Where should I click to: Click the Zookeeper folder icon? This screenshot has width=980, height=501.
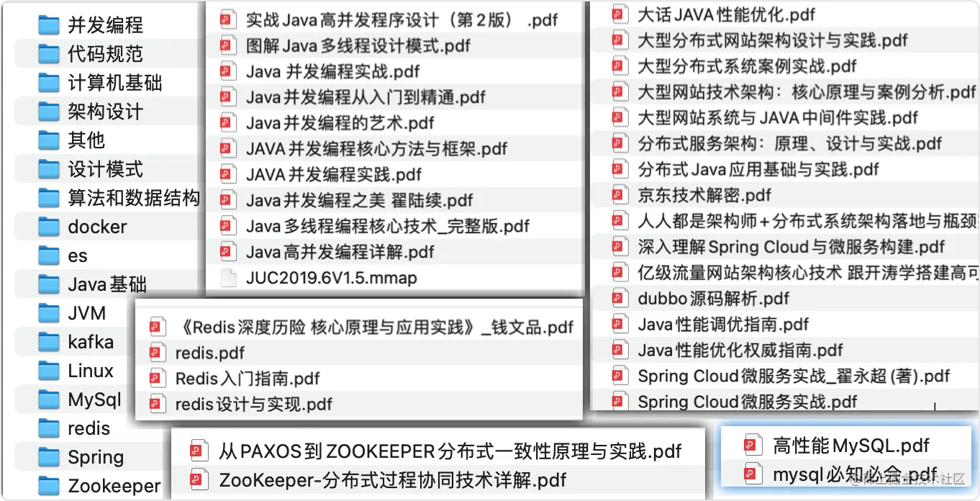tap(49, 486)
